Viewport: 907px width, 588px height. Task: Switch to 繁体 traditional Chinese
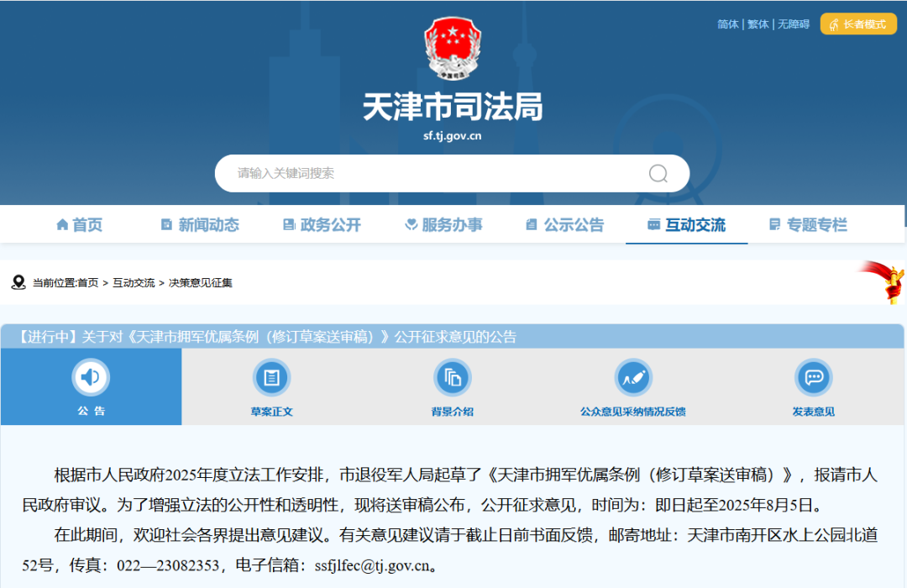point(758,24)
